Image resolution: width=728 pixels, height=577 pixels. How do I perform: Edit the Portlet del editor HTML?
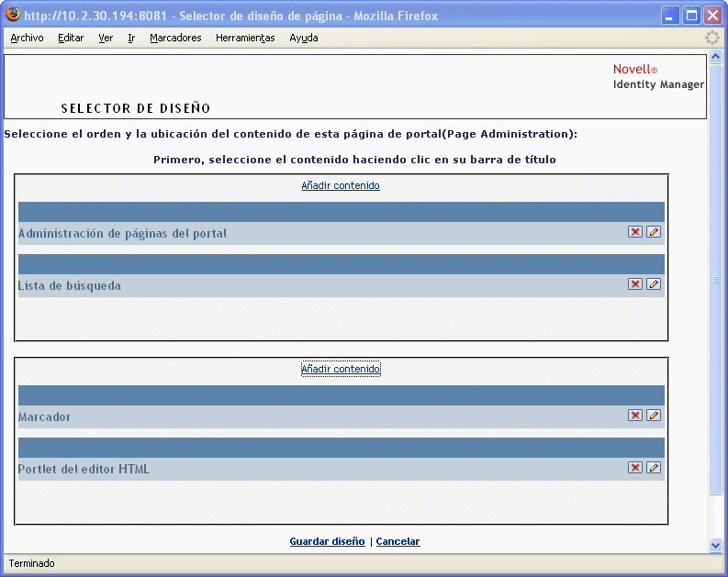coord(654,468)
